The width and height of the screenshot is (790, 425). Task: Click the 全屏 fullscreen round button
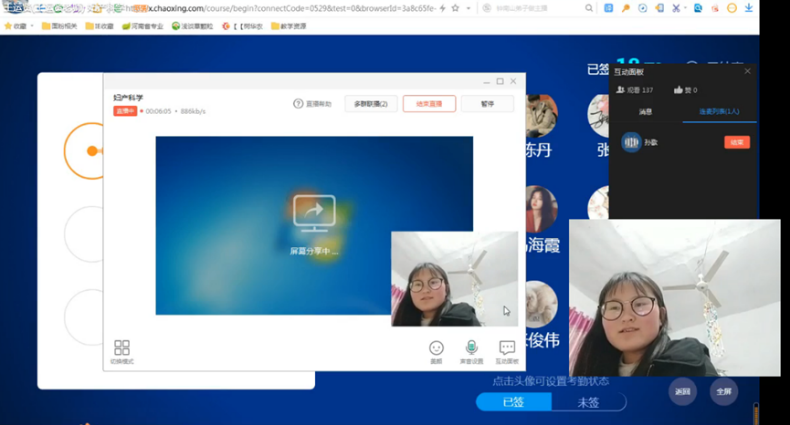click(x=724, y=391)
